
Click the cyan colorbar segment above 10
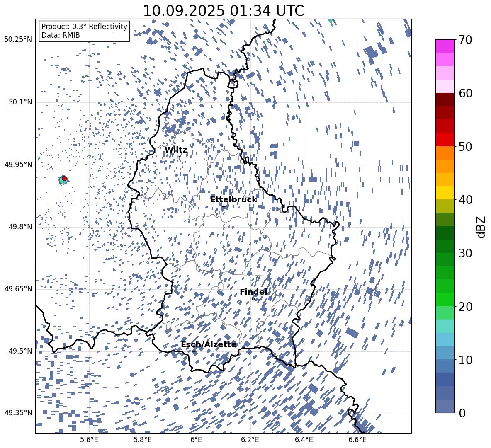point(445,339)
